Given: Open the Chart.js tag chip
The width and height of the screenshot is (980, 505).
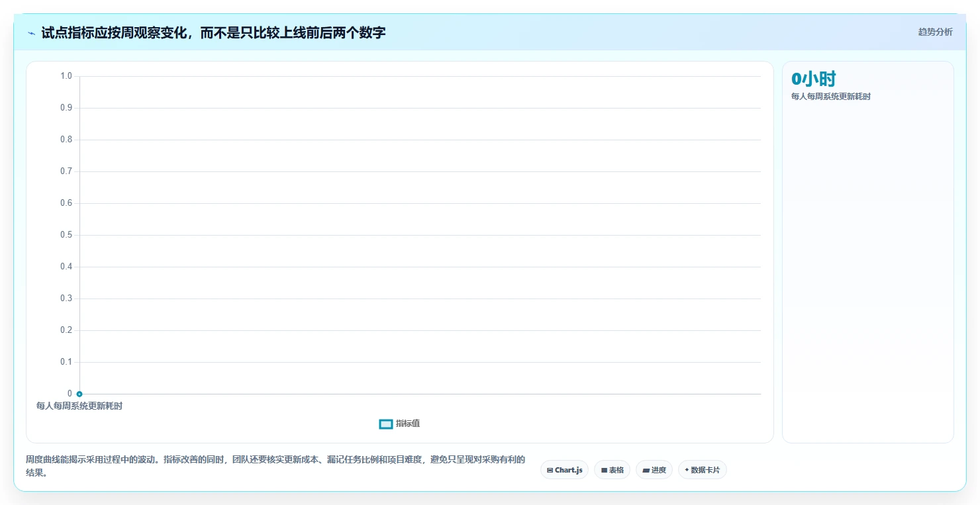Looking at the screenshot, I should pyautogui.click(x=565, y=470).
